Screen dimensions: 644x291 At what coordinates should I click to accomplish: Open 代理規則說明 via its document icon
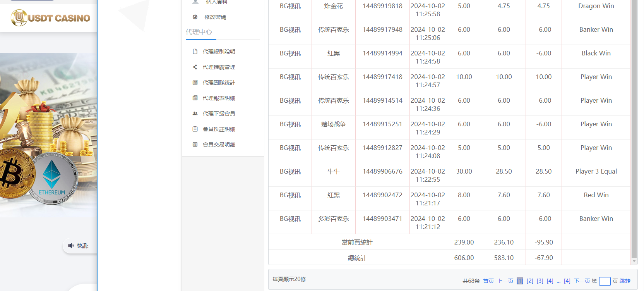coord(195,52)
